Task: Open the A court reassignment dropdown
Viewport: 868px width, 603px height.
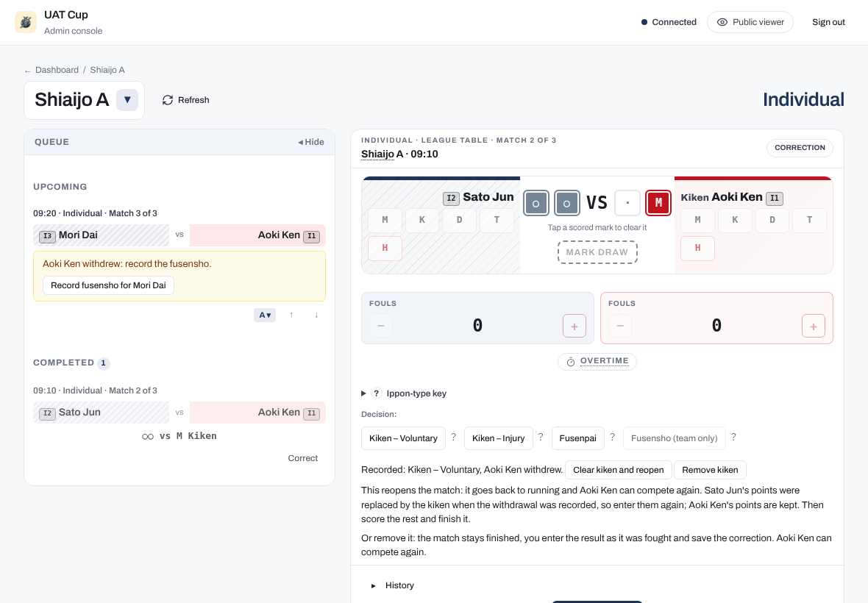Action: click(265, 315)
